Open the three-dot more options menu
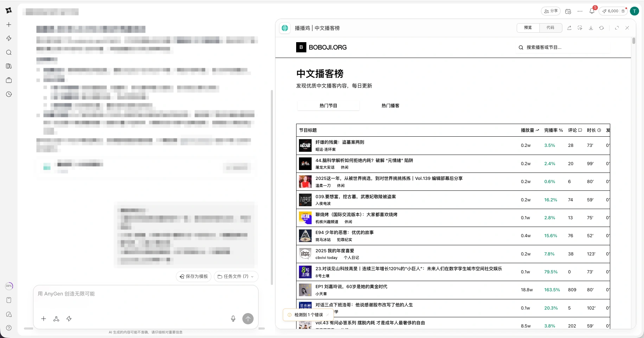 [x=580, y=11]
